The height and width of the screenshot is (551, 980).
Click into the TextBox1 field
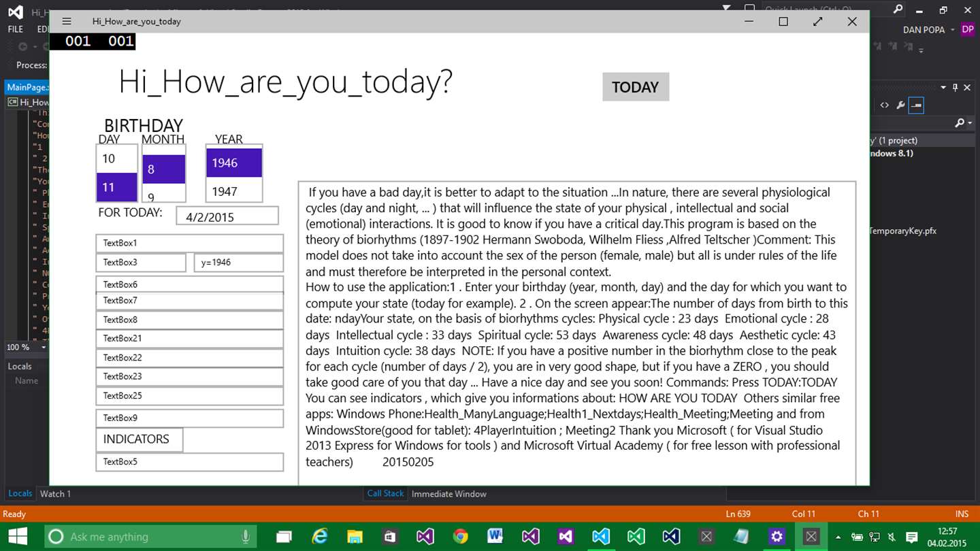coord(190,243)
